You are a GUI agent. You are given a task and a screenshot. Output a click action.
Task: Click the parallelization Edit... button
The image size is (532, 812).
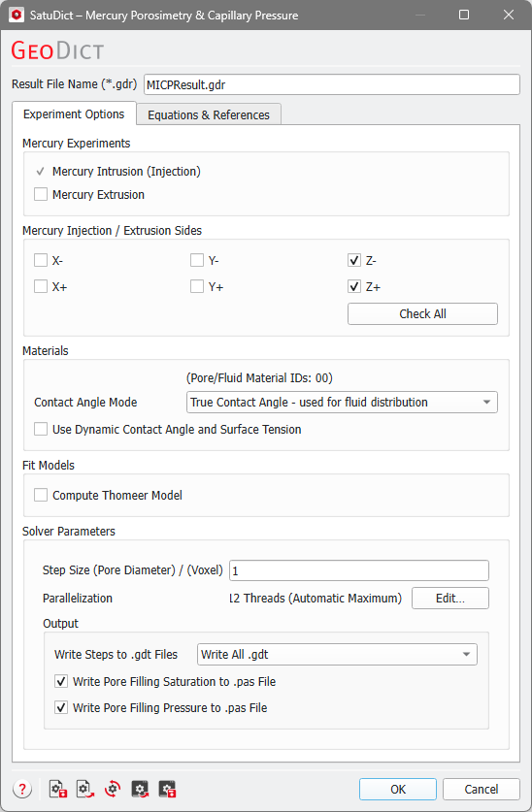click(x=450, y=599)
